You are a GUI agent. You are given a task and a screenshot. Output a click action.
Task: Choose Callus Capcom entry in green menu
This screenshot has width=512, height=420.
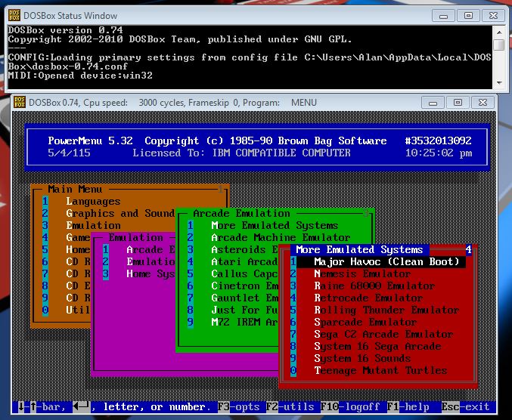pyautogui.click(x=244, y=273)
